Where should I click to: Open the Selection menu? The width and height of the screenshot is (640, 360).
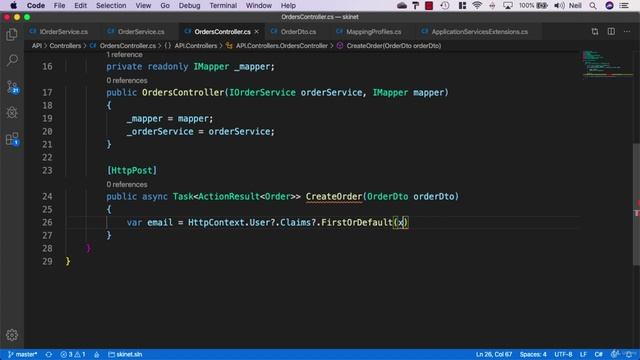click(111, 6)
